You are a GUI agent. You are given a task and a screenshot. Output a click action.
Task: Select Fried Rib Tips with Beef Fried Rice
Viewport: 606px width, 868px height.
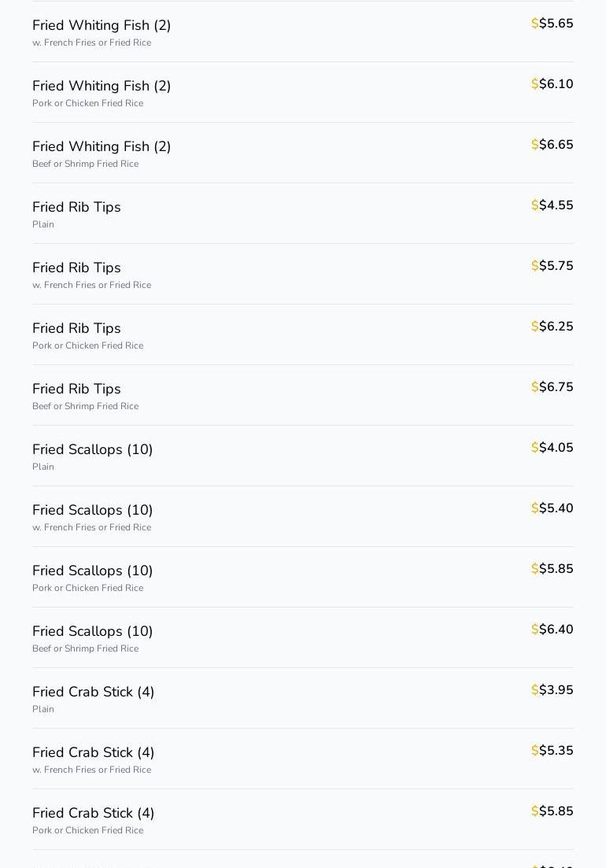click(76, 390)
